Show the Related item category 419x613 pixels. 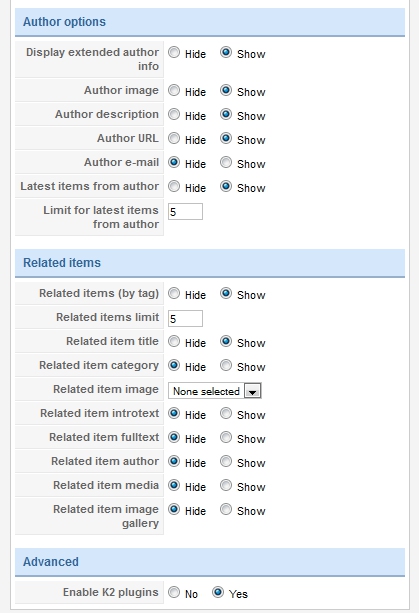(x=226, y=365)
